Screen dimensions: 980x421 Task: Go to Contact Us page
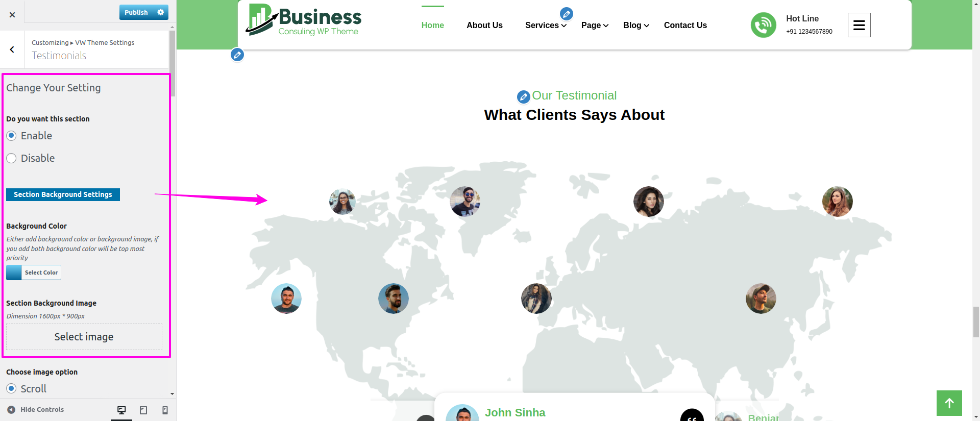[685, 26]
